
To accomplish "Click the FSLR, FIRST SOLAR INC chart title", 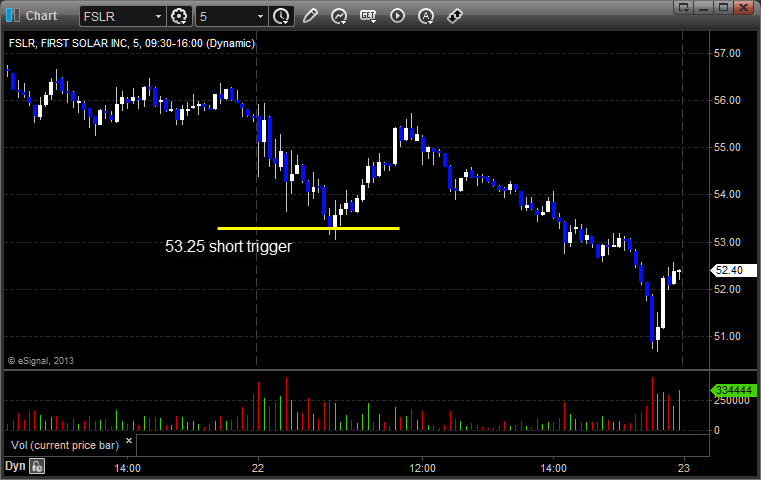I will [x=132, y=43].
